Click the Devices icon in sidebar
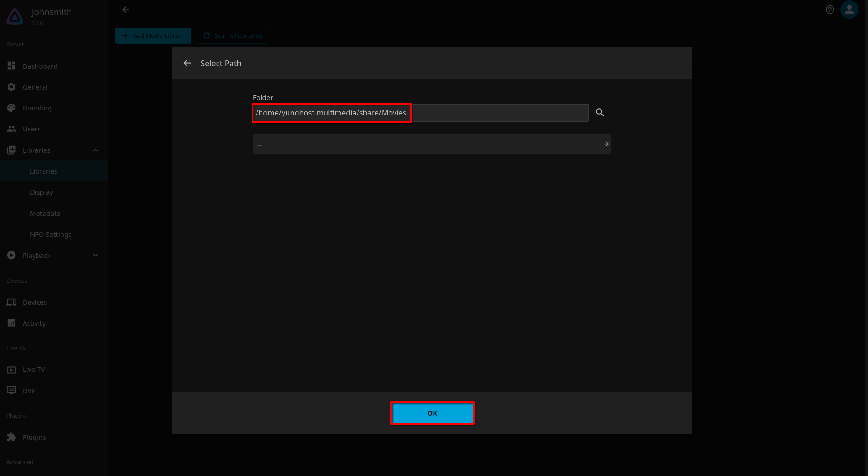The height and width of the screenshot is (476, 868). coord(11,302)
